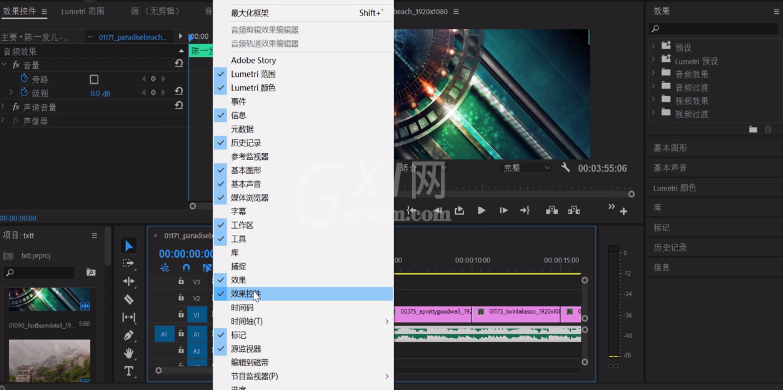Expand the 预设 effects folder

click(653, 46)
